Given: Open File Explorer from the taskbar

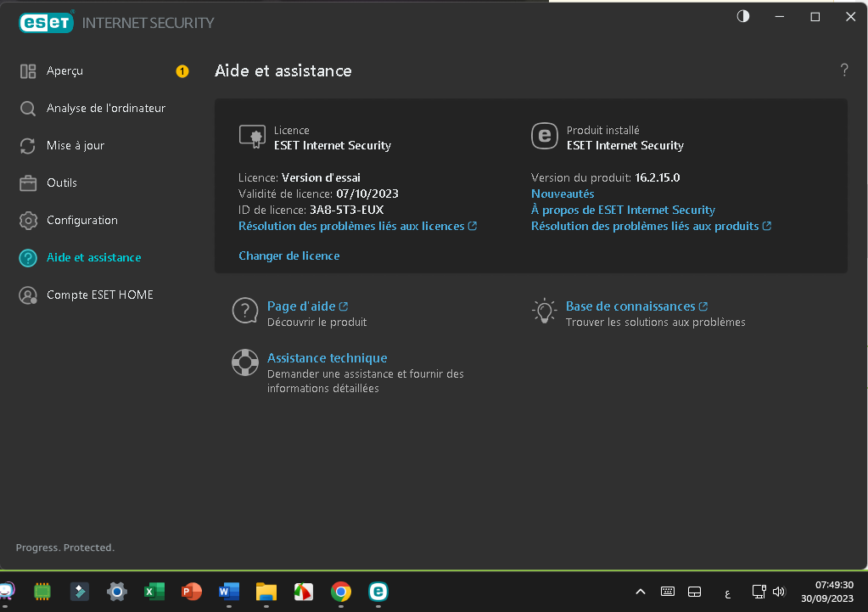Looking at the screenshot, I should click(x=266, y=592).
